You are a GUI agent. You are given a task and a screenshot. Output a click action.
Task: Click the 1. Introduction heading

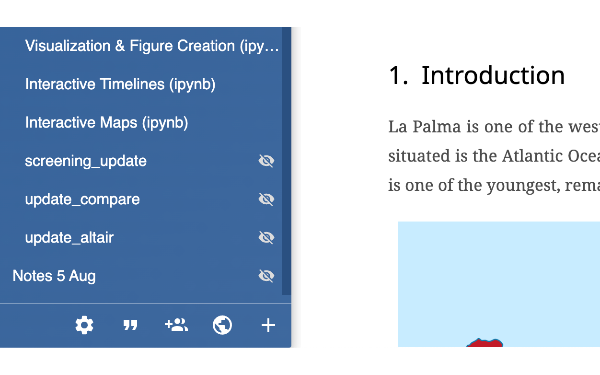[x=477, y=75]
